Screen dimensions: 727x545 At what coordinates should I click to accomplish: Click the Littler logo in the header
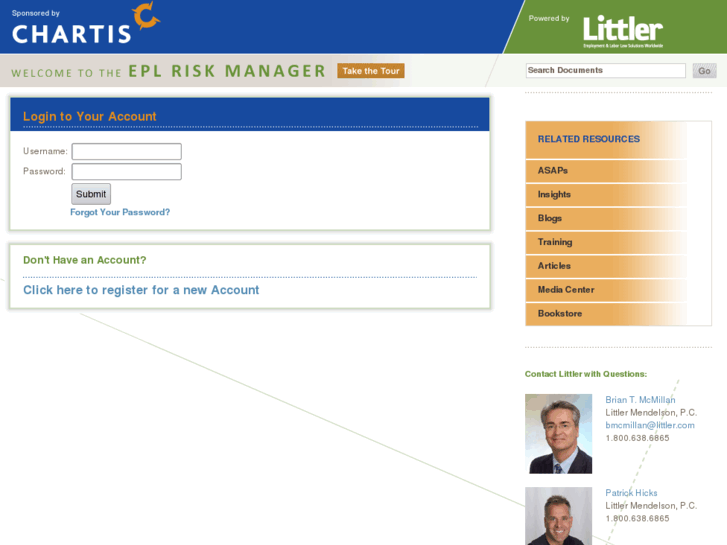pos(623,31)
